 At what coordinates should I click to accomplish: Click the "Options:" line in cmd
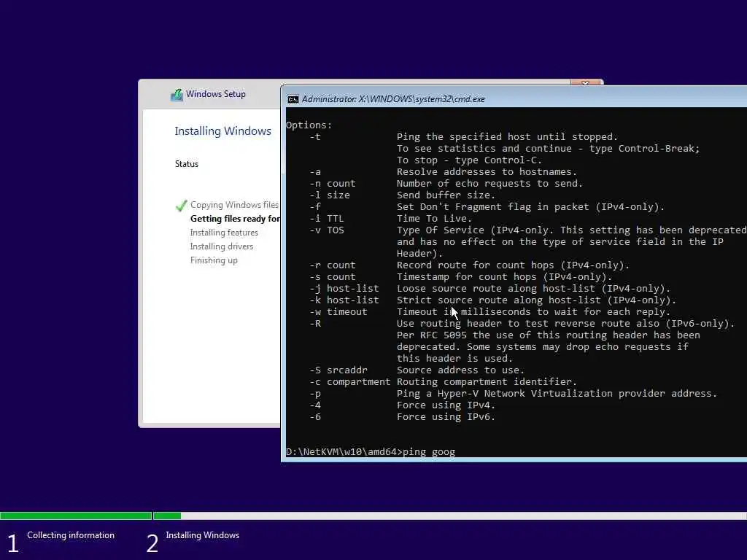click(x=309, y=125)
